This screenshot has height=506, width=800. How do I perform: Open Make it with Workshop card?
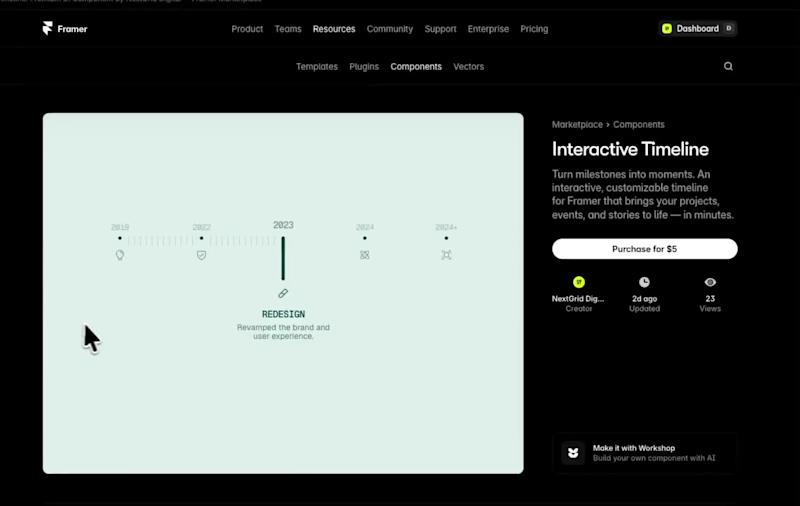click(x=645, y=453)
